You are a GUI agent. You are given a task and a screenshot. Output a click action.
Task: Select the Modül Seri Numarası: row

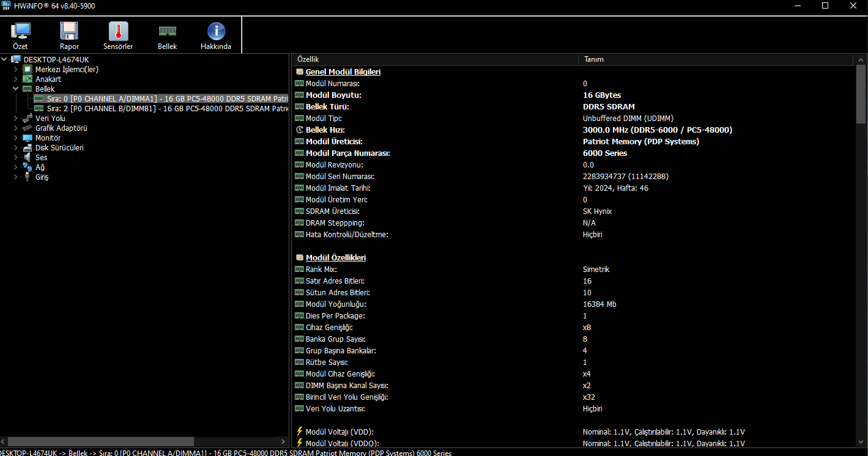tap(575, 177)
